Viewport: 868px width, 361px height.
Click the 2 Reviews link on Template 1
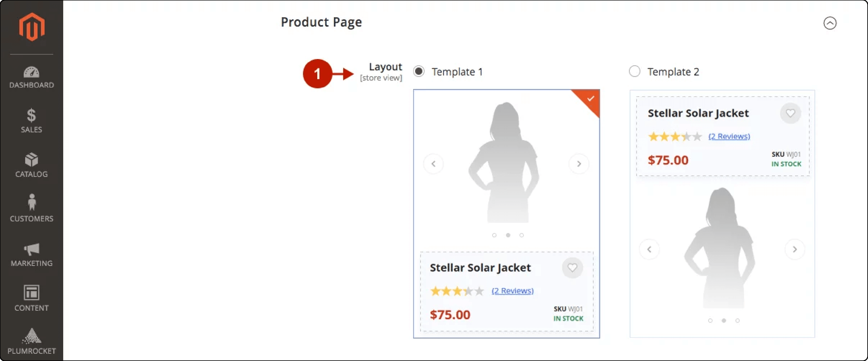click(512, 290)
